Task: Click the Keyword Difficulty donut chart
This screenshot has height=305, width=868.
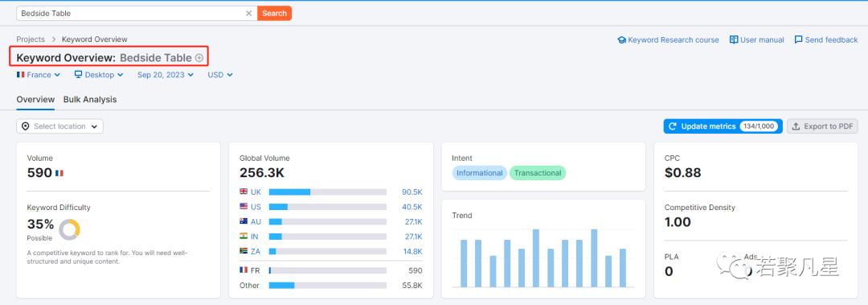Action: tap(70, 229)
